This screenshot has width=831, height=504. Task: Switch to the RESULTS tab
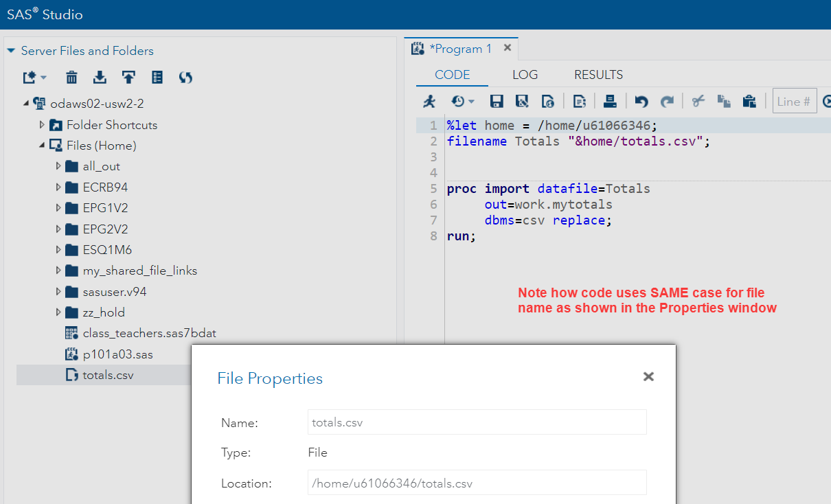point(598,75)
